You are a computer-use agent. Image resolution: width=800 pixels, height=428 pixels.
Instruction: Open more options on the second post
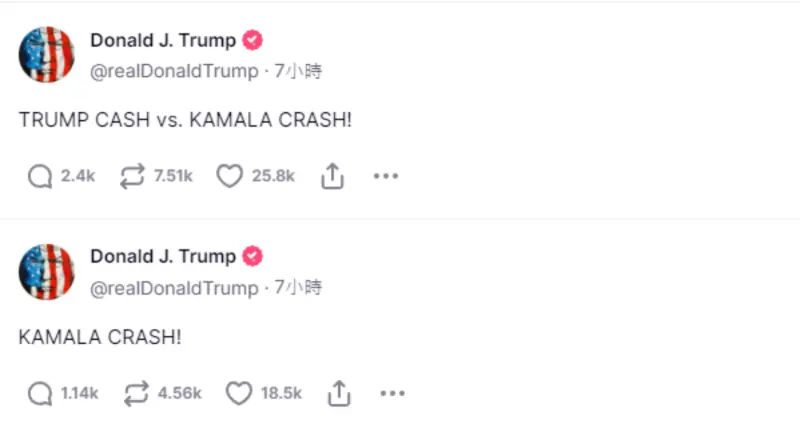393,393
